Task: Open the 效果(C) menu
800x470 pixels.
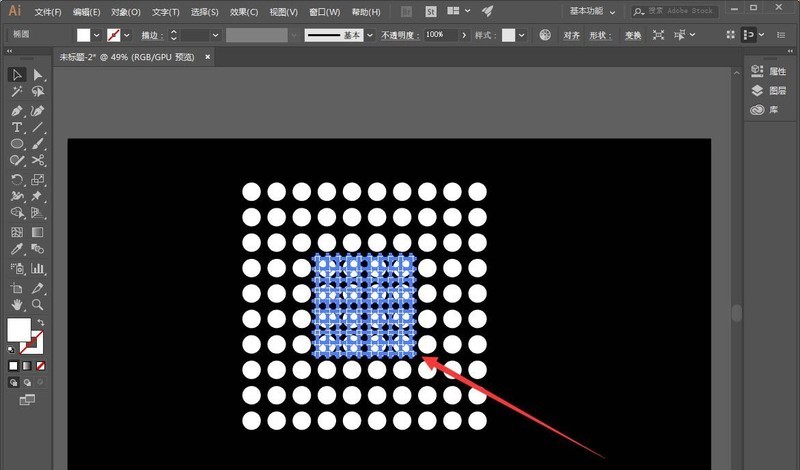Action: click(243, 12)
